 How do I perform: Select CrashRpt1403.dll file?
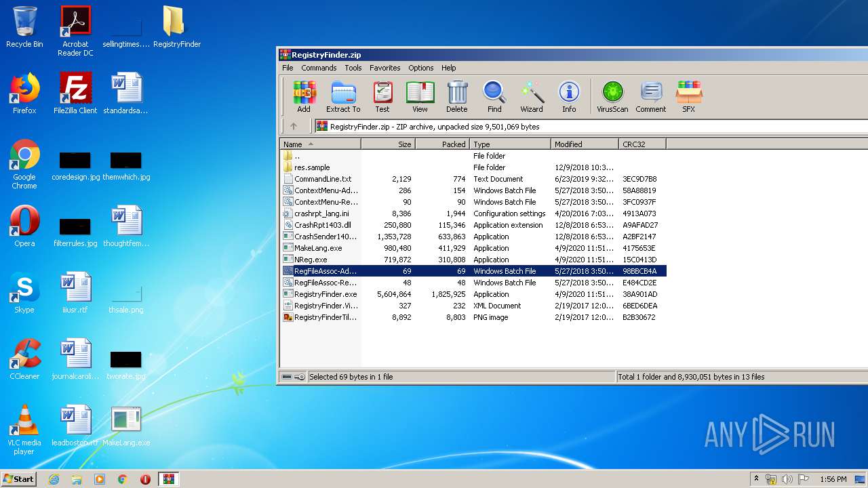point(473,225)
